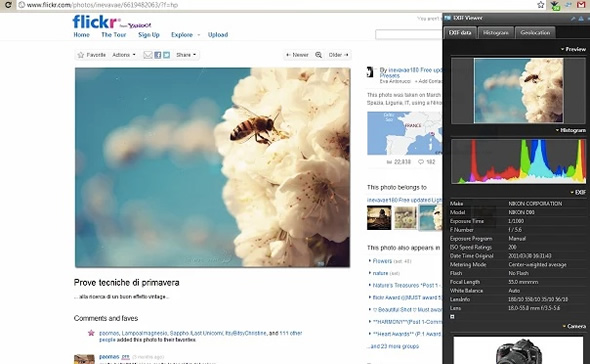Click the views count icon
The width and height of the screenshot is (590, 364).
click(389, 162)
